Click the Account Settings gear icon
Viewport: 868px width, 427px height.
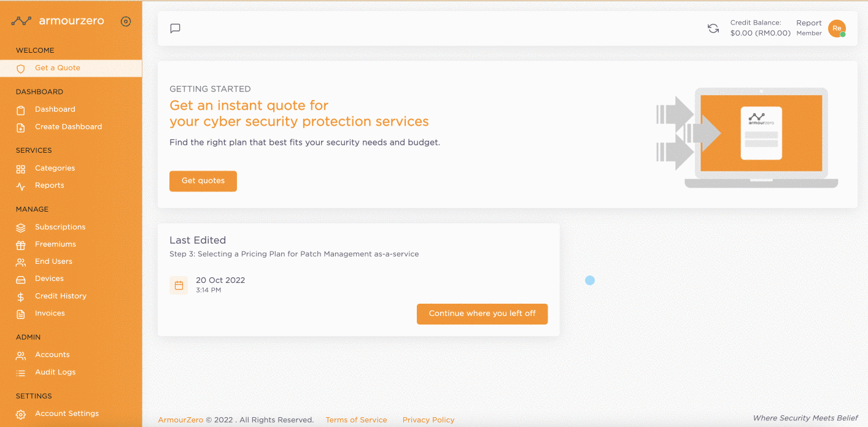[21, 415]
